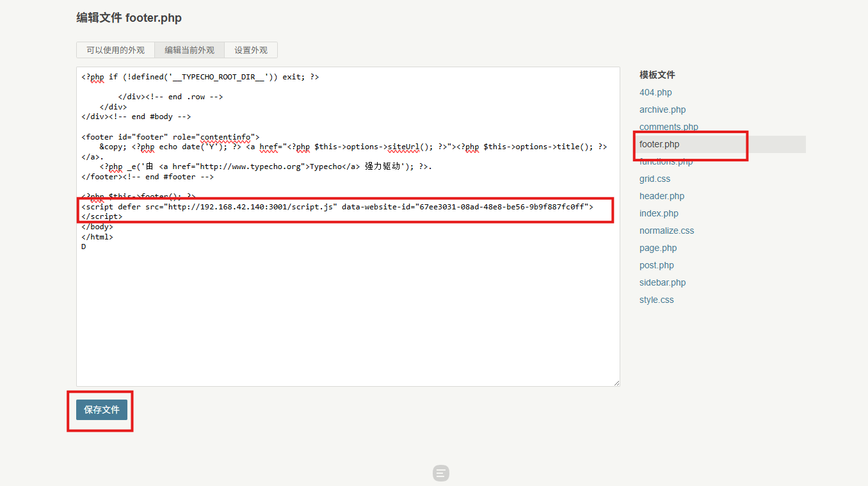Click the 保存文件 button

102,410
